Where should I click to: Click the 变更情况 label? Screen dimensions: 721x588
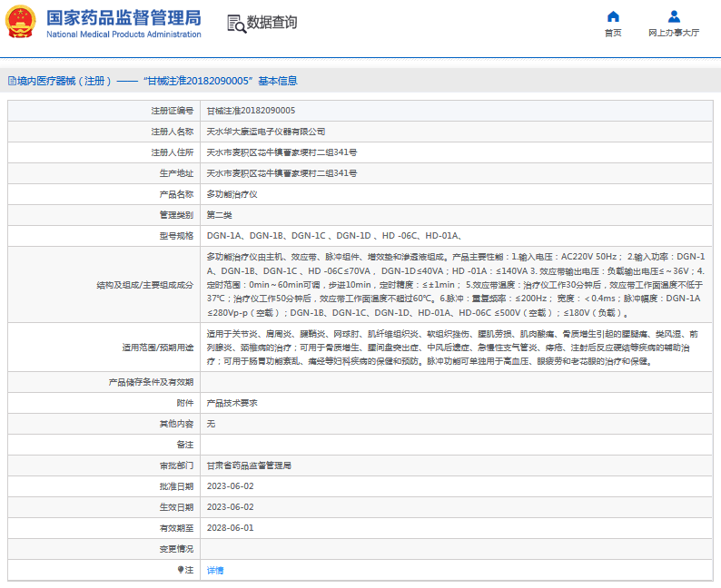pyautogui.click(x=176, y=549)
